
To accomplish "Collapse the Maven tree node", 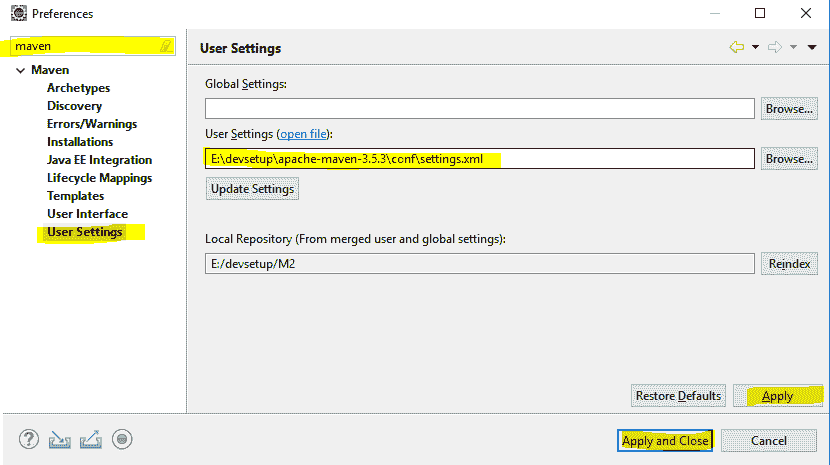I will 20,70.
